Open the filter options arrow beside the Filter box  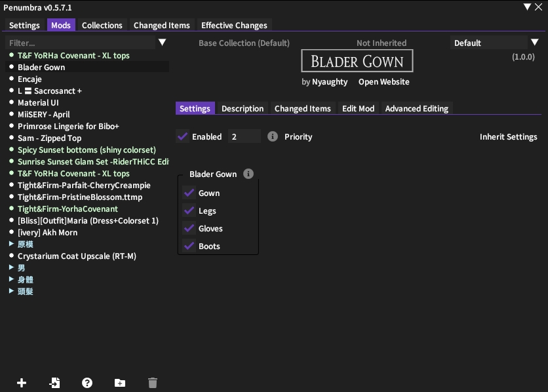point(163,43)
